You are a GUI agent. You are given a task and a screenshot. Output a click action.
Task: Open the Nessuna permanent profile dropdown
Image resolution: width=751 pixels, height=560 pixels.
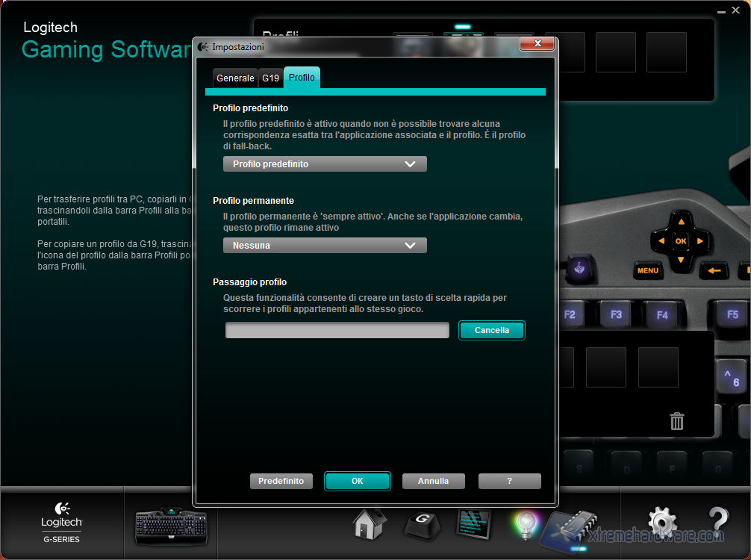tap(325, 246)
